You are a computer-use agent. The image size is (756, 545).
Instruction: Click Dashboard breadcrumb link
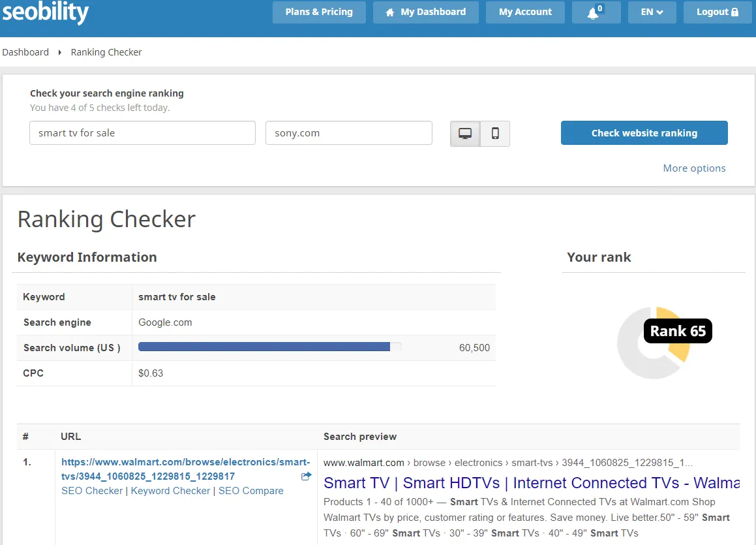(x=25, y=52)
